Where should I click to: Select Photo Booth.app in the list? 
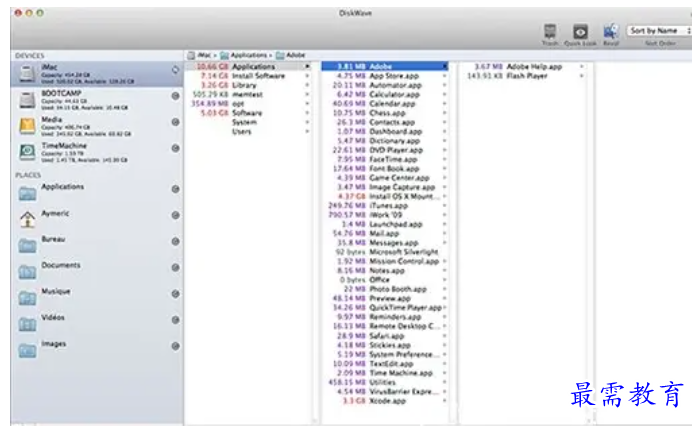385,289
